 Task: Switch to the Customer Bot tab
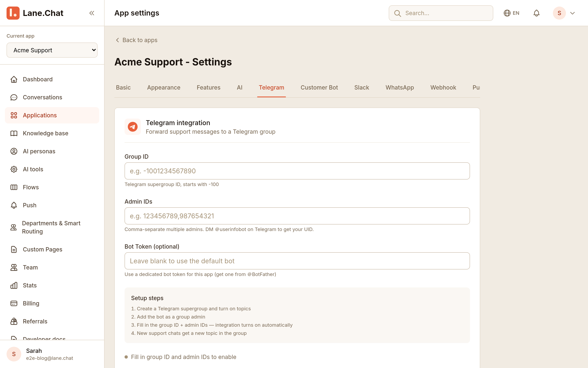[319, 88]
